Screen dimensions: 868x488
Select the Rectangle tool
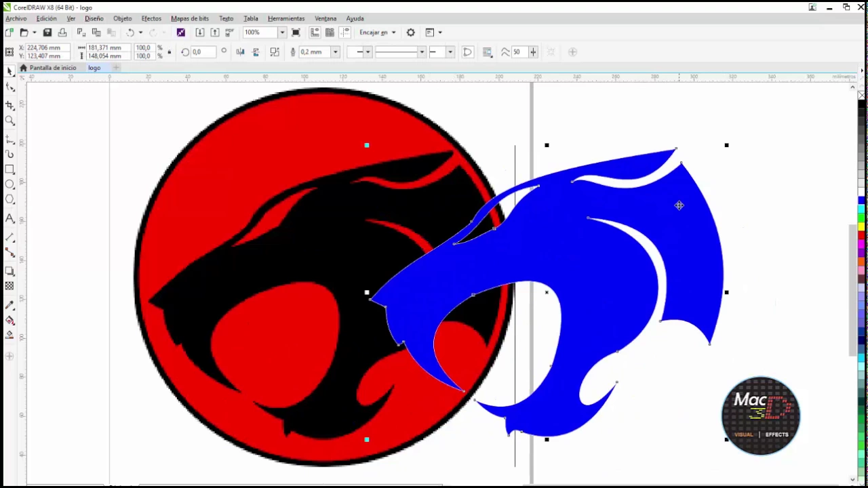pos(9,169)
